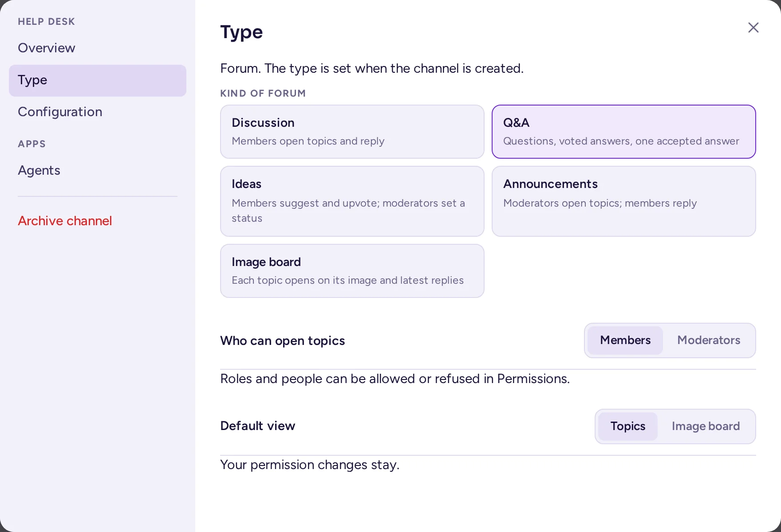Image resolution: width=781 pixels, height=532 pixels.
Task: Click 'Your permission changes stay.' text
Action: tap(310, 465)
